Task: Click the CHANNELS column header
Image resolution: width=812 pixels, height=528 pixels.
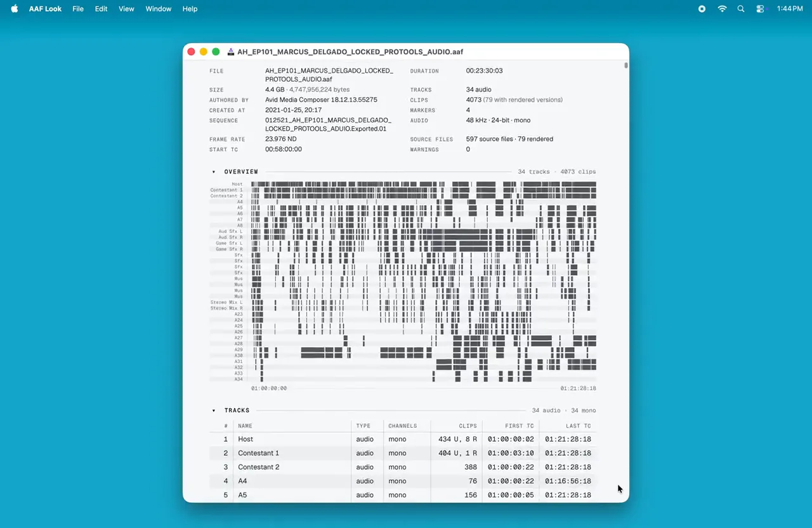Action: [x=402, y=426]
